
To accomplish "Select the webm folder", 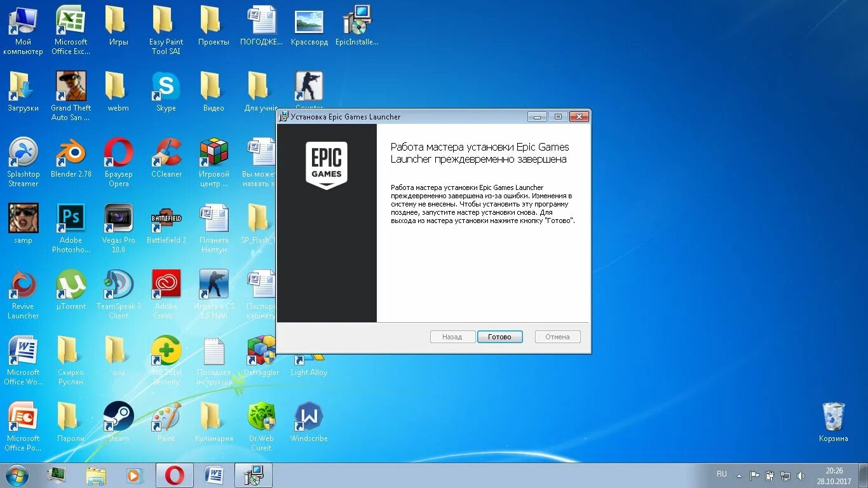I will (x=118, y=92).
